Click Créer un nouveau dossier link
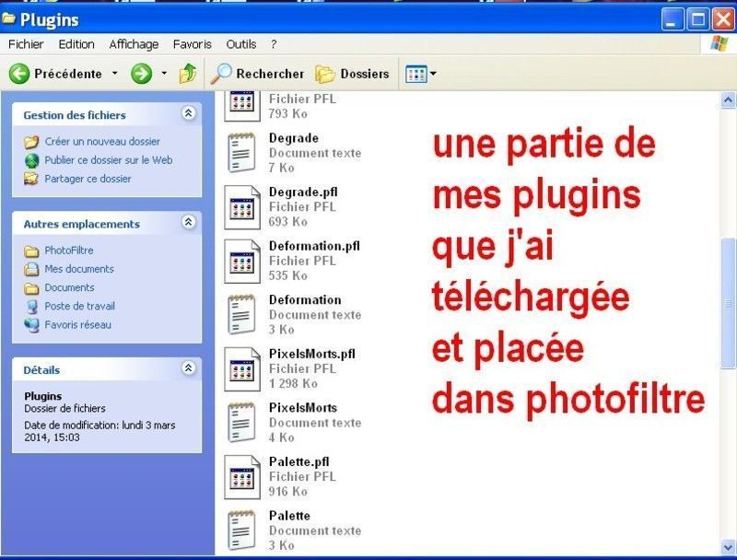The width and height of the screenshot is (737, 560). pyautogui.click(x=102, y=142)
